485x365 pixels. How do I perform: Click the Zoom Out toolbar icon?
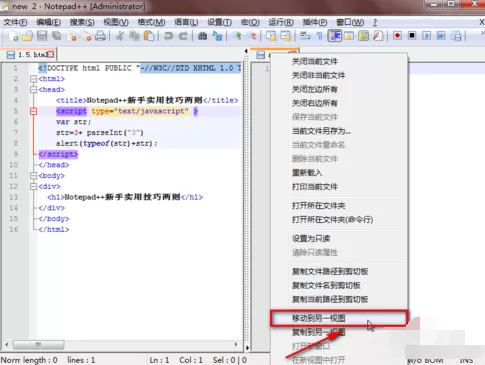pyautogui.click(x=252, y=35)
